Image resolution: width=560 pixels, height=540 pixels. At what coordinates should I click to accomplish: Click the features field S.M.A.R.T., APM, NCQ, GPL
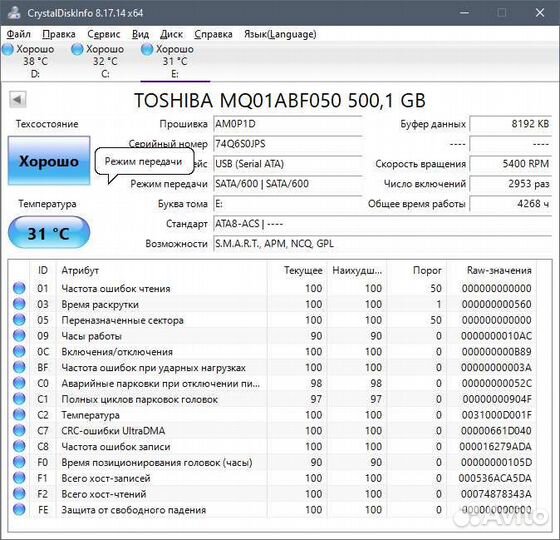point(383,244)
